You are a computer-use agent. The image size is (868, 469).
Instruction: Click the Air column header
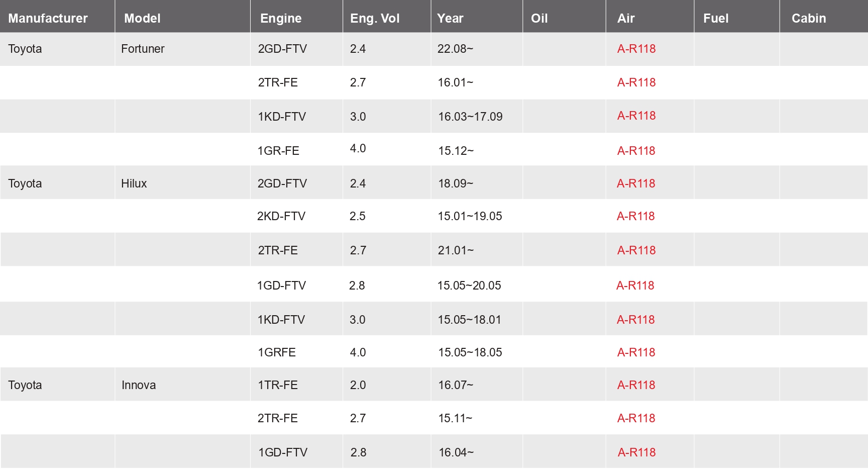point(626,18)
